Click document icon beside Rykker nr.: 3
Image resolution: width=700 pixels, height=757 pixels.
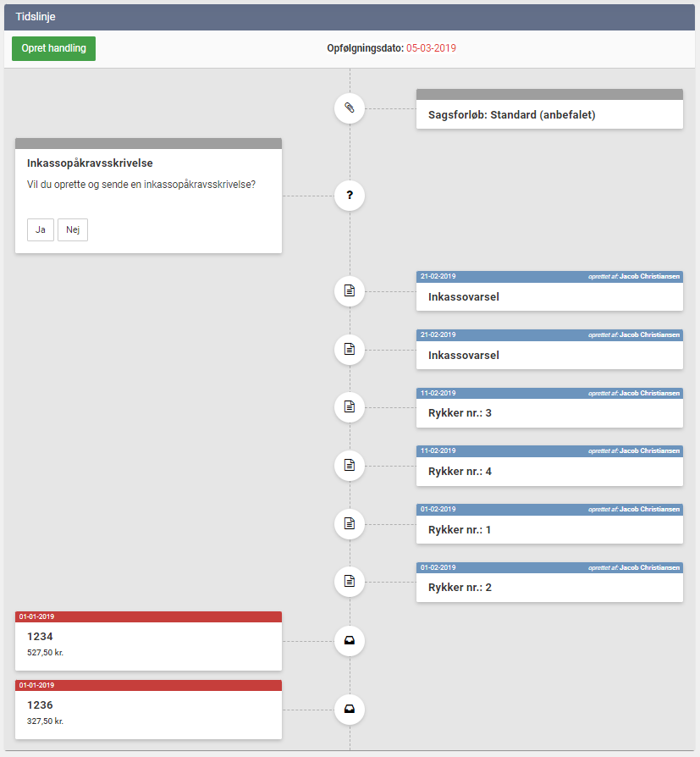click(x=350, y=406)
